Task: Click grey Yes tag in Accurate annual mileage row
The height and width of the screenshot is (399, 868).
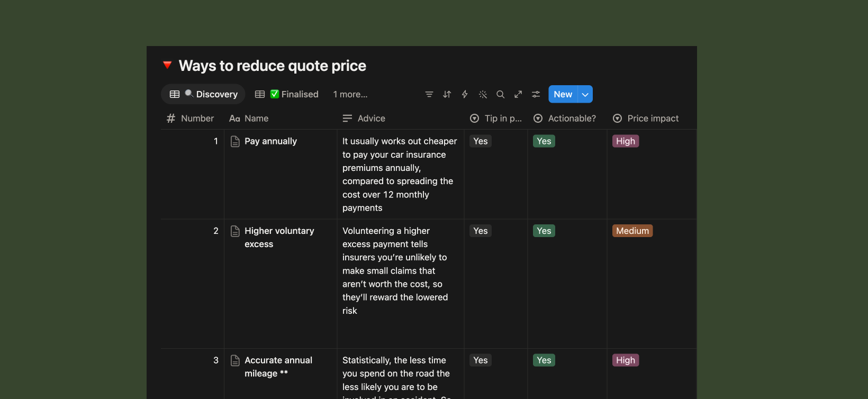Action: [x=481, y=360]
